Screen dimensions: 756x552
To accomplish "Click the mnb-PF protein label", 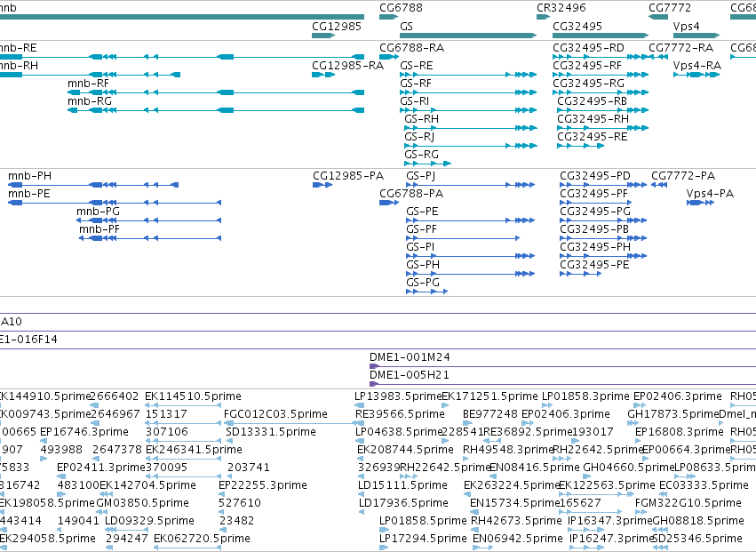I will 99,229.
